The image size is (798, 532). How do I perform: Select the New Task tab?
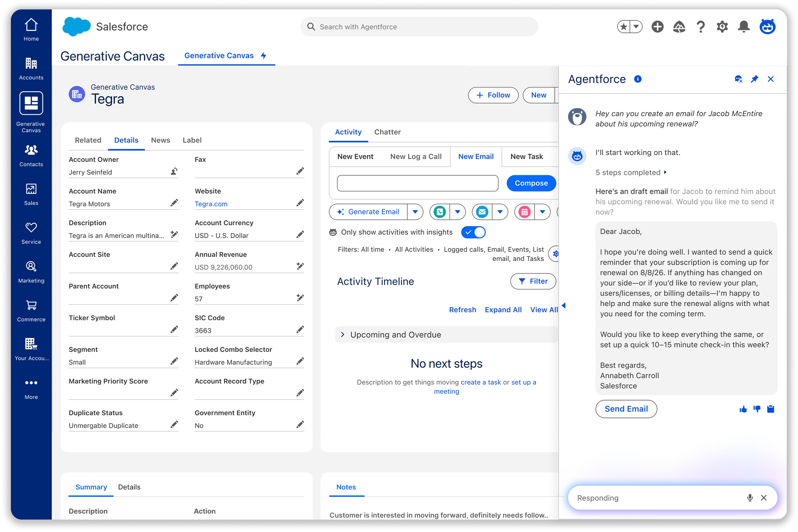[x=526, y=157]
